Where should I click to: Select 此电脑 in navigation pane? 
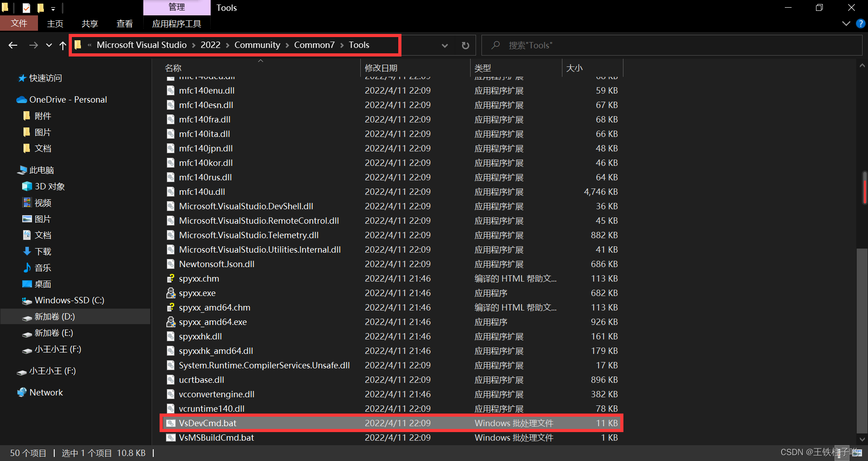(x=42, y=170)
